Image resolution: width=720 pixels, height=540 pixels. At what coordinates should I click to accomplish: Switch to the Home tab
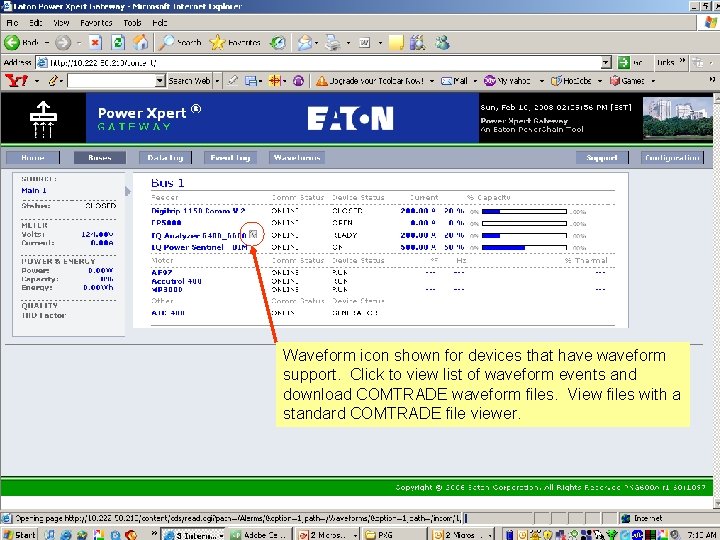pos(33,158)
